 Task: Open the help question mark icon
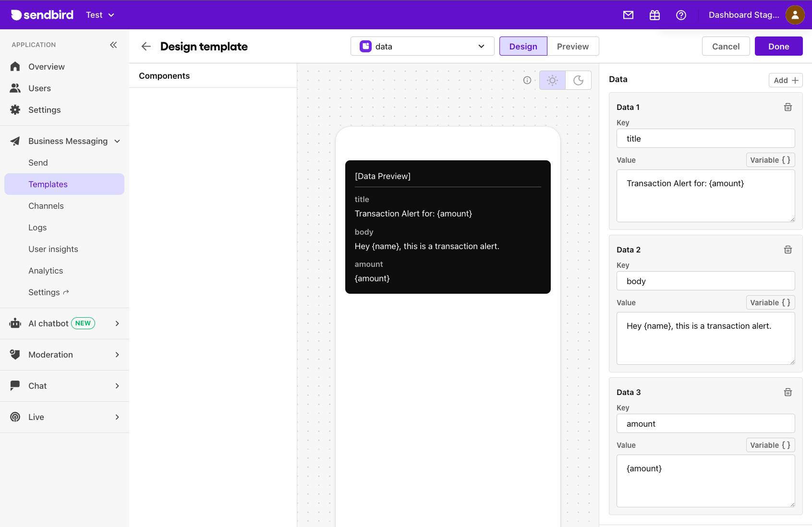(x=681, y=15)
